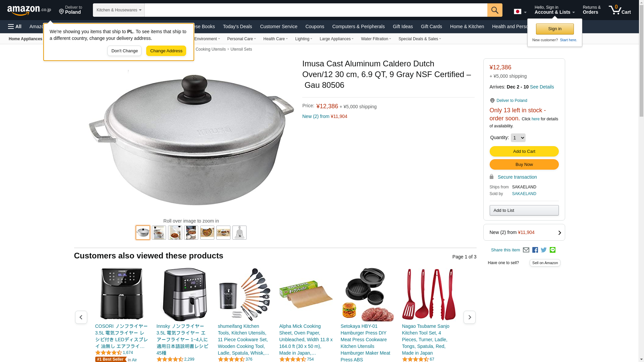Share this item on Twitter
The image size is (644, 362).
[x=544, y=250]
